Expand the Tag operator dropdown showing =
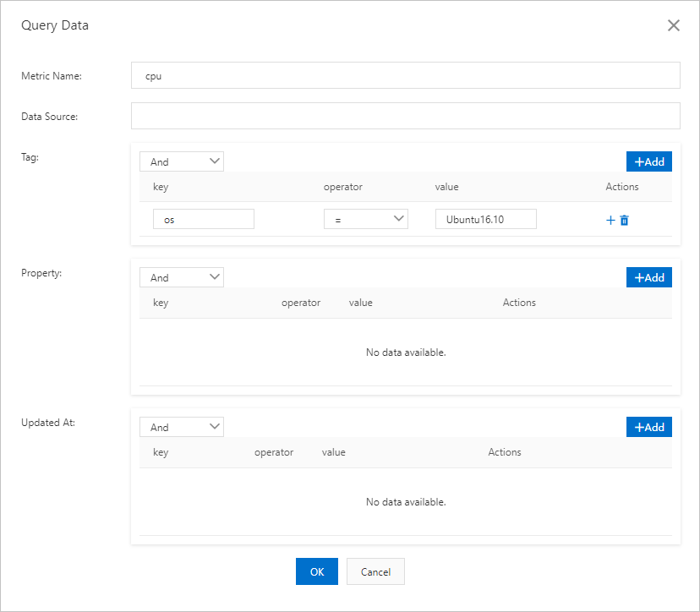 (x=365, y=220)
